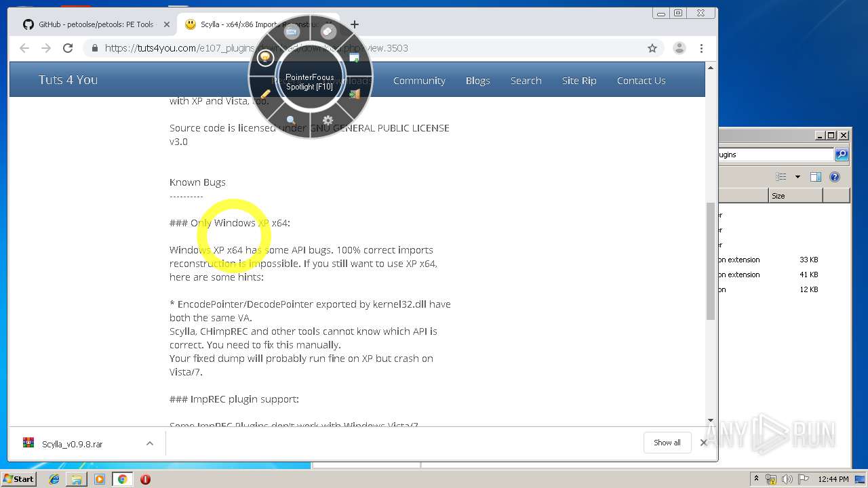The height and width of the screenshot is (488, 868).
Task: Reload the tuts4you page
Action: click(68, 48)
